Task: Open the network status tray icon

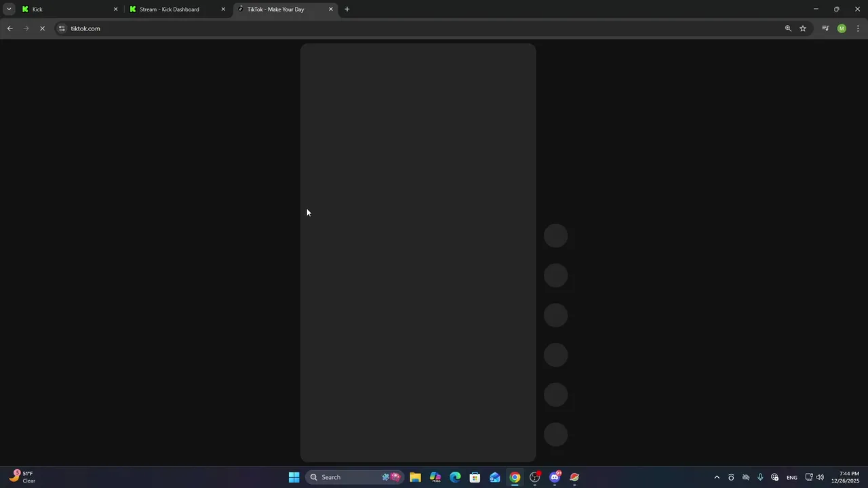Action: coord(809,477)
